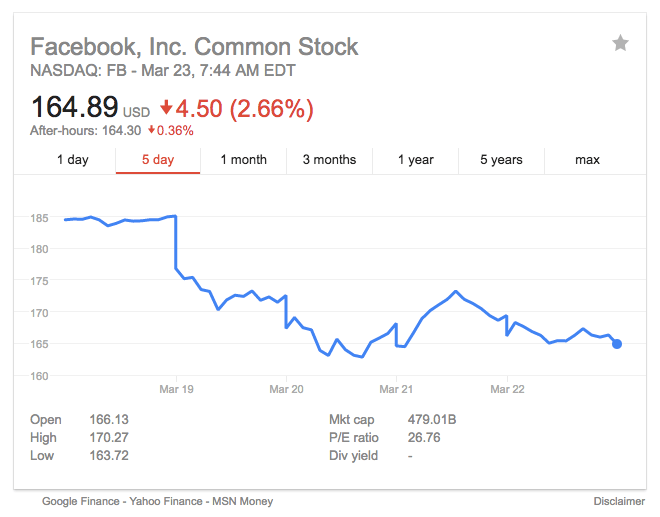Click the Mar 19 date on chart axis
660x517 pixels.
(x=176, y=389)
